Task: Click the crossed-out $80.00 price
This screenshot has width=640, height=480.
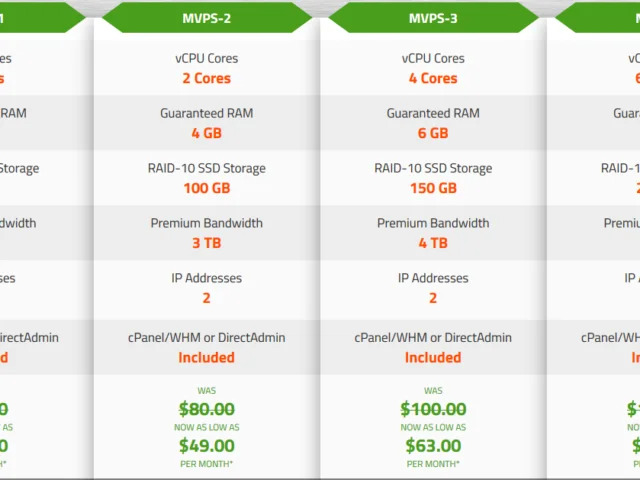Action: 207,409
